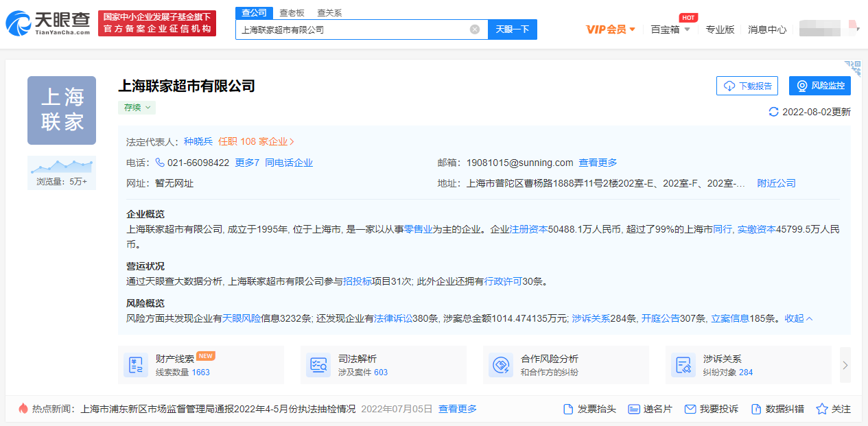Show next cards with right arrow
Image resolution: width=868 pixels, height=426 pixels.
pyautogui.click(x=845, y=365)
